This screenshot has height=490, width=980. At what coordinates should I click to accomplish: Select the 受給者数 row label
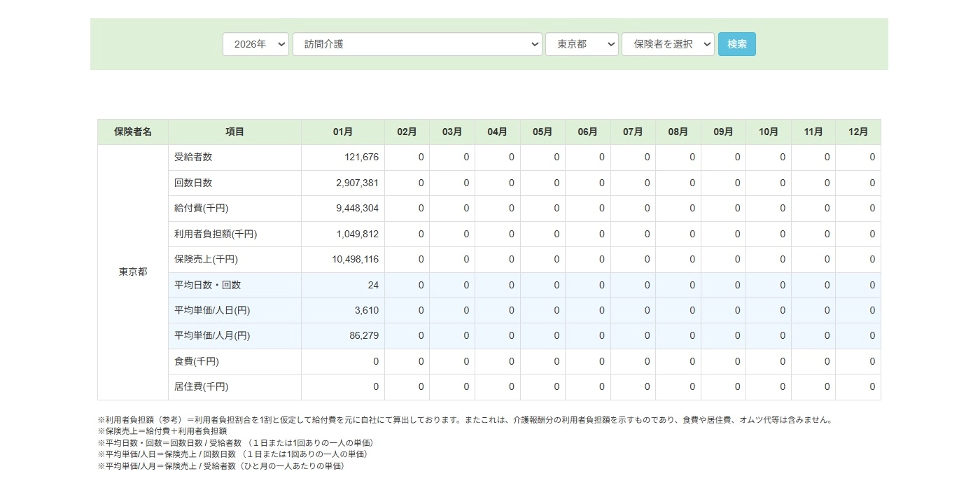point(193,157)
